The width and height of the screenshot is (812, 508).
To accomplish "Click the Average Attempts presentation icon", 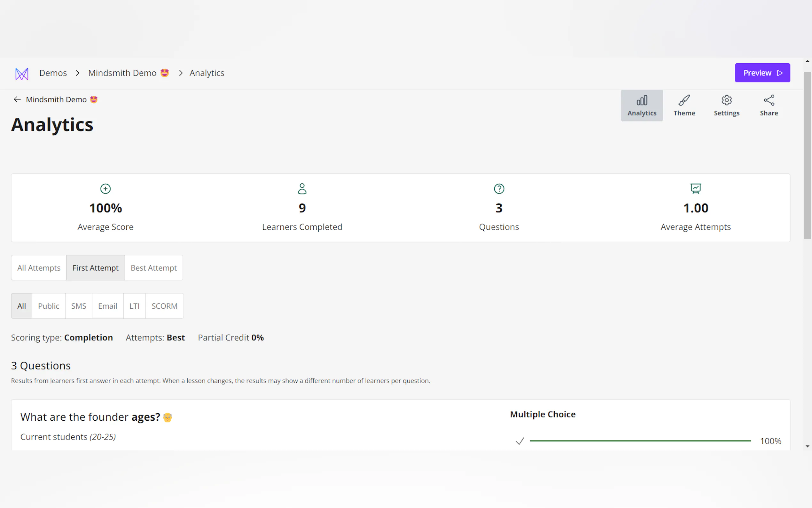I will point(696,188).
